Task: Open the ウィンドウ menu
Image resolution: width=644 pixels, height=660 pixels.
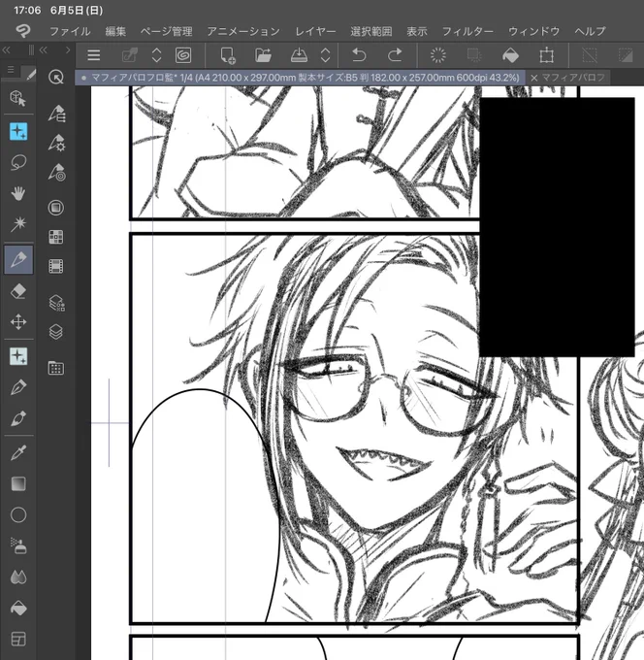Action: coord(533,31)
